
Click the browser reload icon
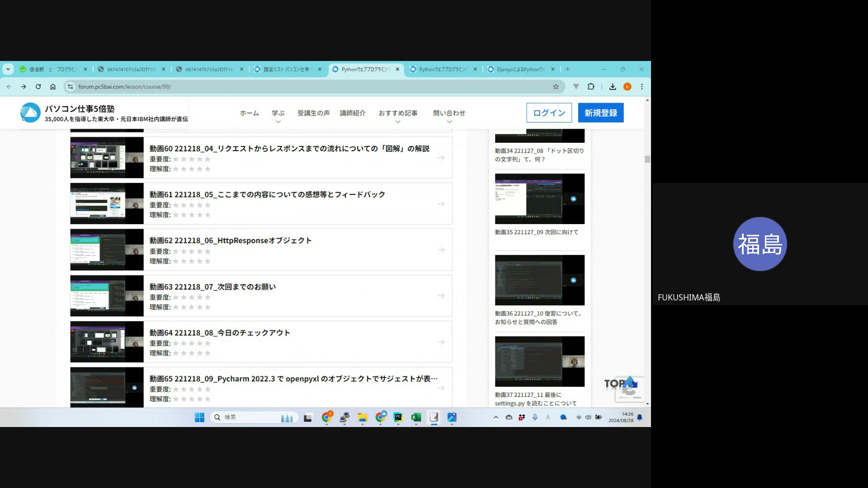(38, 87)
